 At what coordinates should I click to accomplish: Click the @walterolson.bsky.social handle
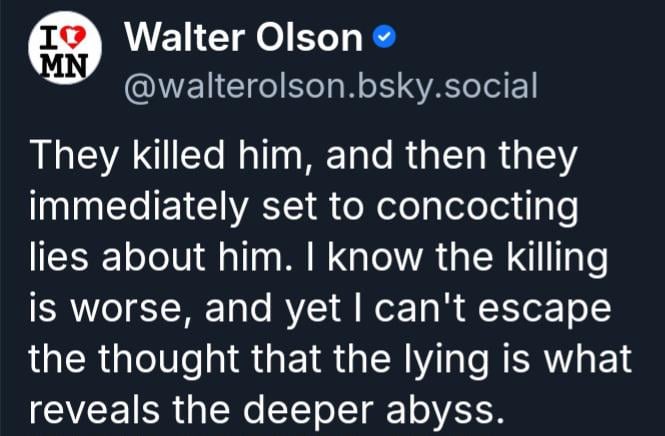coord(329,85)
